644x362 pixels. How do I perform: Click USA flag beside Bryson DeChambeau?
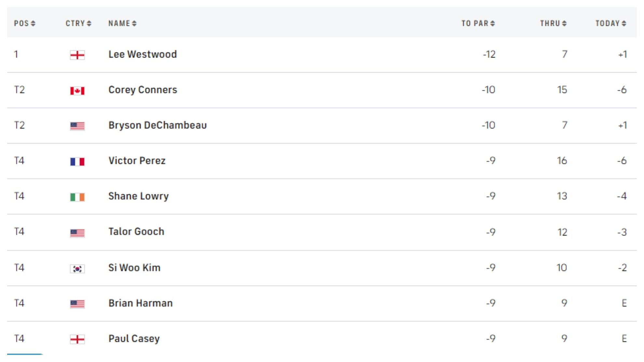point(77,126)
